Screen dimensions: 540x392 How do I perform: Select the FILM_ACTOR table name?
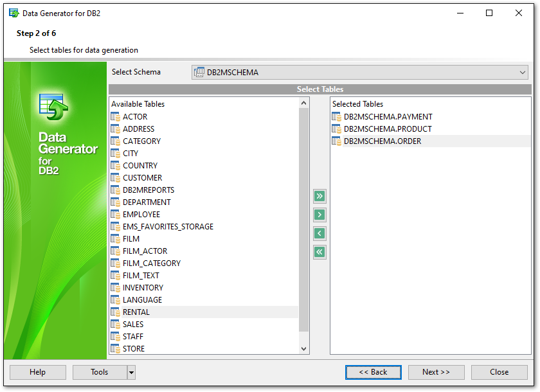[x=145, y=251]
